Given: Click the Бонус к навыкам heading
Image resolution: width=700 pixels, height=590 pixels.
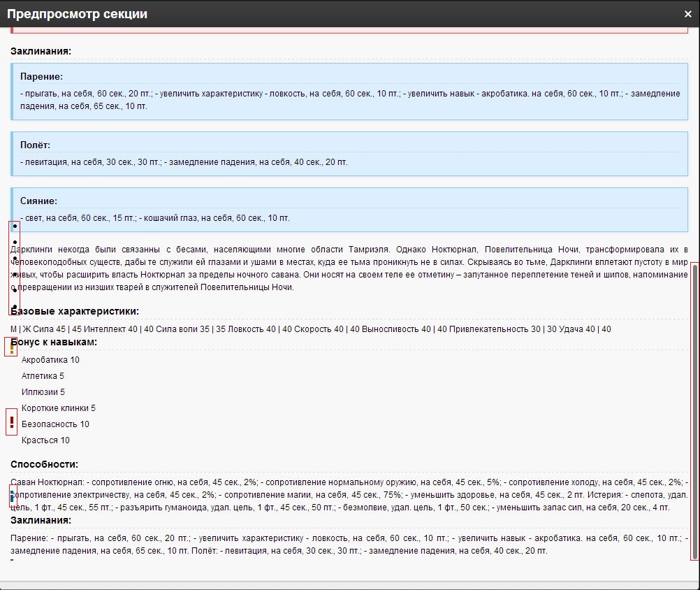Looking at the screenshot, I should coord(56,342).
